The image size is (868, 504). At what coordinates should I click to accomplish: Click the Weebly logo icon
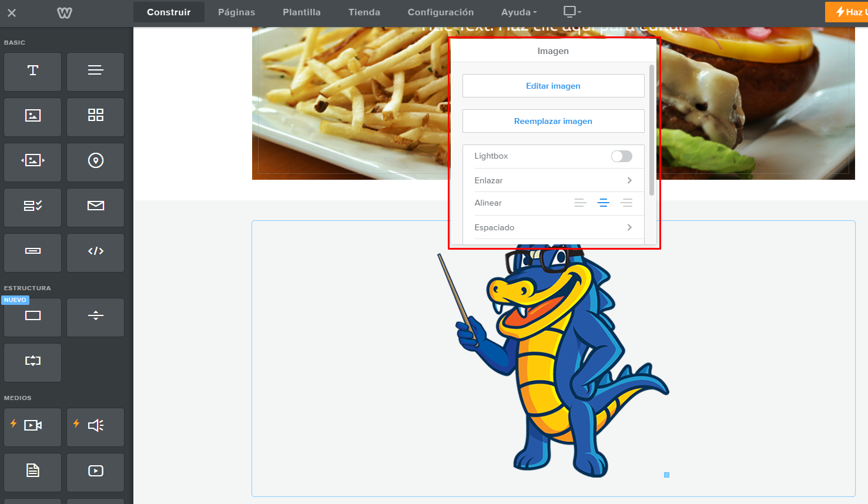pos(65,12)
